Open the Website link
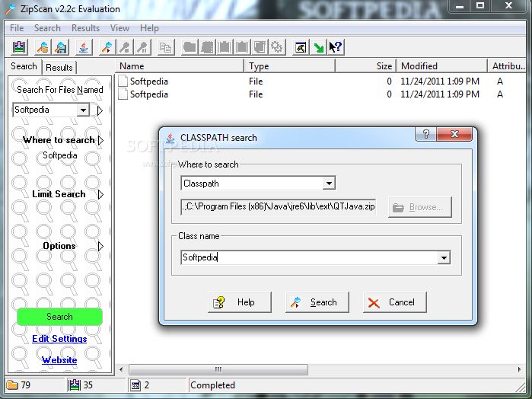532x399 pixels. coord(59,360)
